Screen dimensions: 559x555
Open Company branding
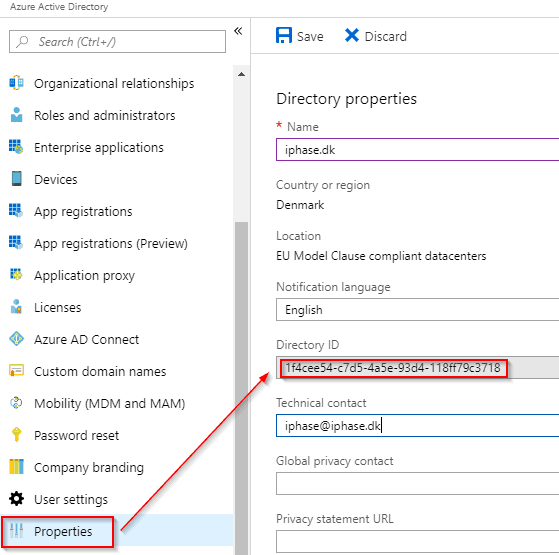coord(89,467)
